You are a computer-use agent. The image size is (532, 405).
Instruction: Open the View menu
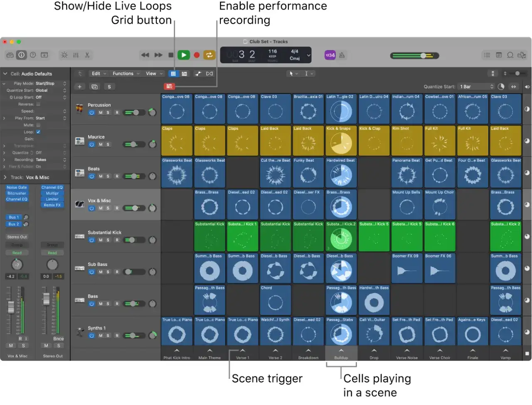154,74
